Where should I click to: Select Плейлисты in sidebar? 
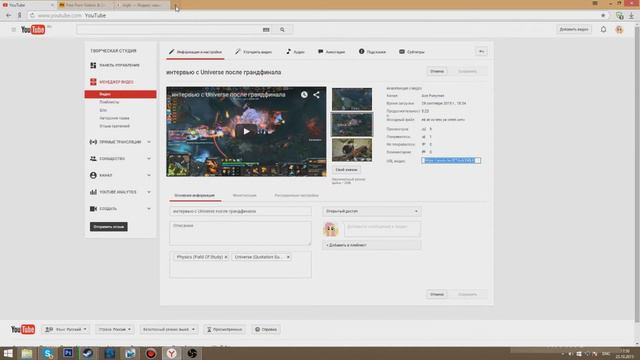tap(109, 102)
